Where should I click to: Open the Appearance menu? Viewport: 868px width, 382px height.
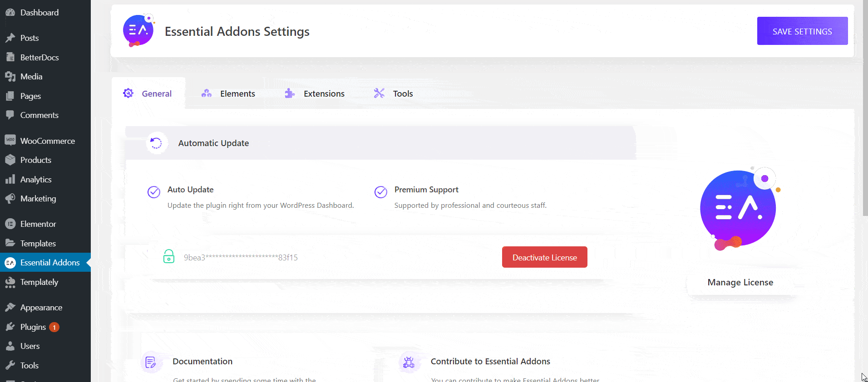tap(41, 308)
